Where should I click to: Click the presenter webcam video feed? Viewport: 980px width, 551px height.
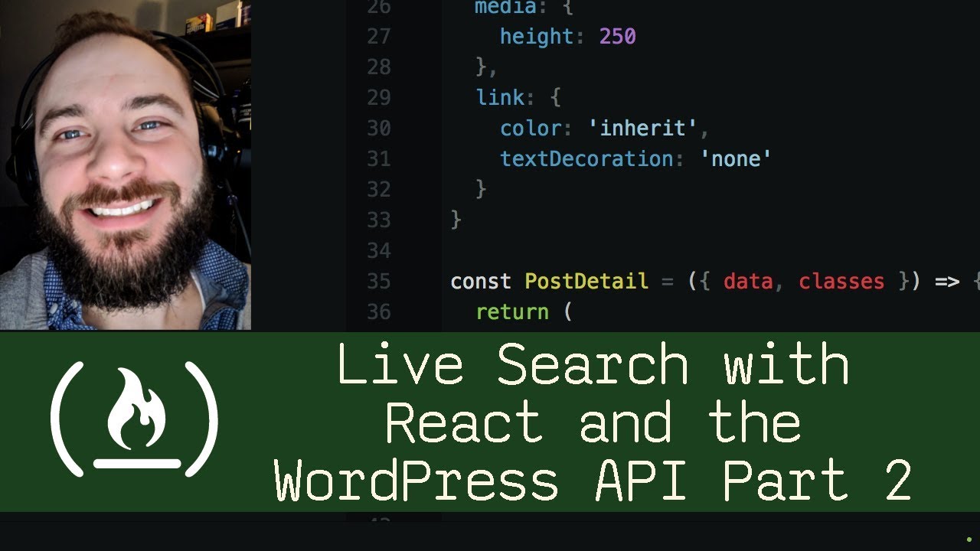tap(126, 165)
